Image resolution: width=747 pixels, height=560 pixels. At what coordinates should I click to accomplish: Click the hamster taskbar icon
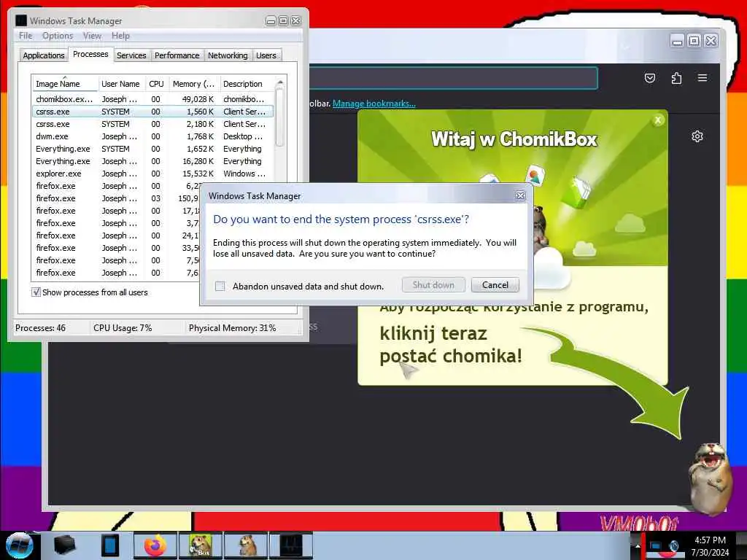click(246, 545)
